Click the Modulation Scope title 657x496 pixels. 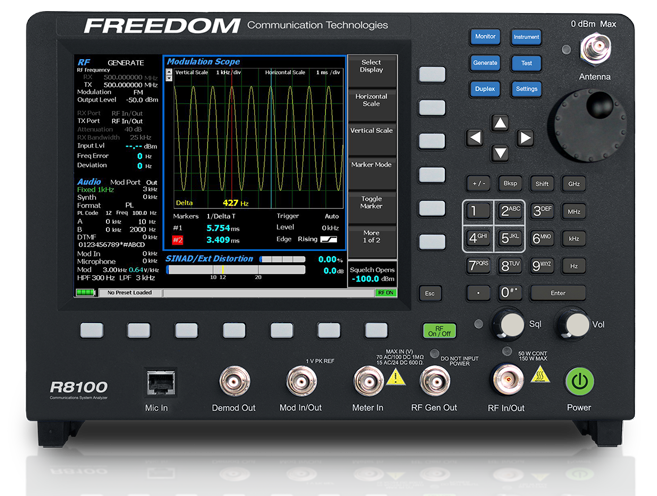tap(203, 62)
